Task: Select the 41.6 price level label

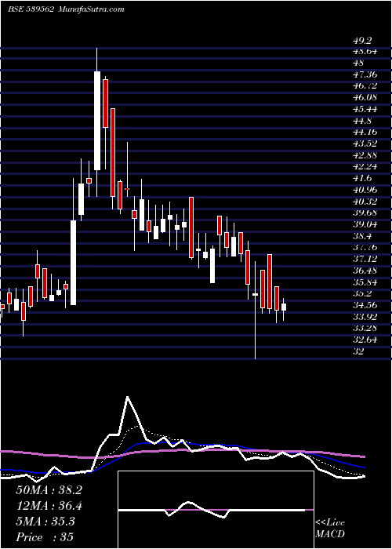Action: coord(361,179)
